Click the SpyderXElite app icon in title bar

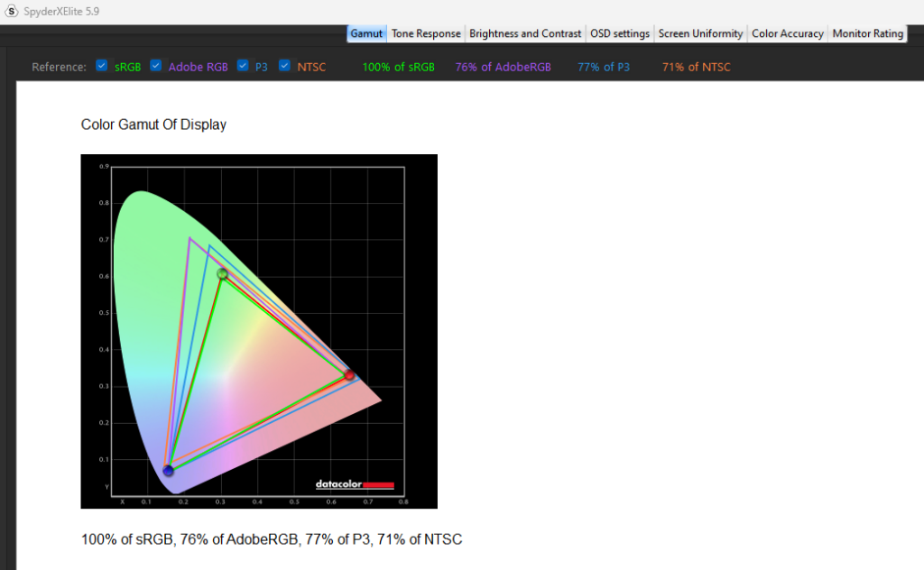(x=11, y=11)
